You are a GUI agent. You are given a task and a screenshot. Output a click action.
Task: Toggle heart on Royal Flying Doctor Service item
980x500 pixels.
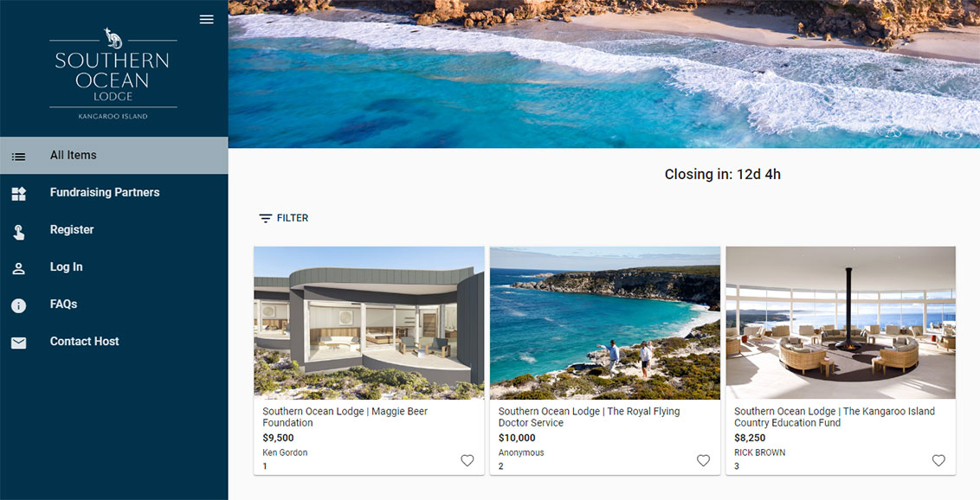pos(703,461)
